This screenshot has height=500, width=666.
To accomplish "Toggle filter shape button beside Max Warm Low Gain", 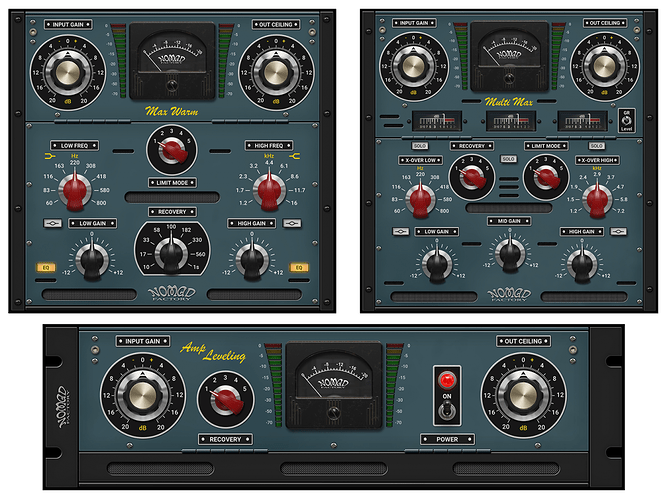I will coord(53,223).
